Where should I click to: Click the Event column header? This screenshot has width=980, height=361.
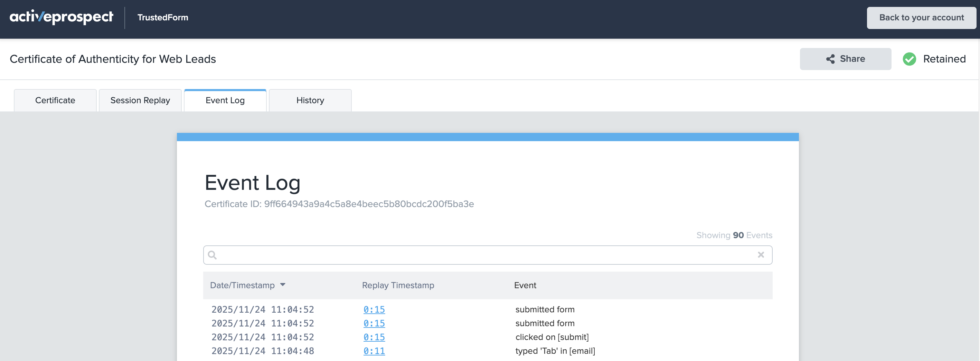pos(525,285)
